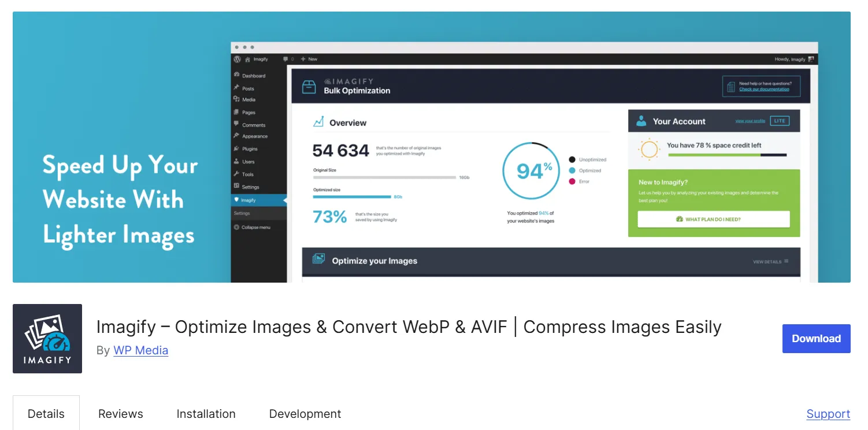Click the sun icon beside space credit
Viewport: 868px width, 430px height.
649,150
